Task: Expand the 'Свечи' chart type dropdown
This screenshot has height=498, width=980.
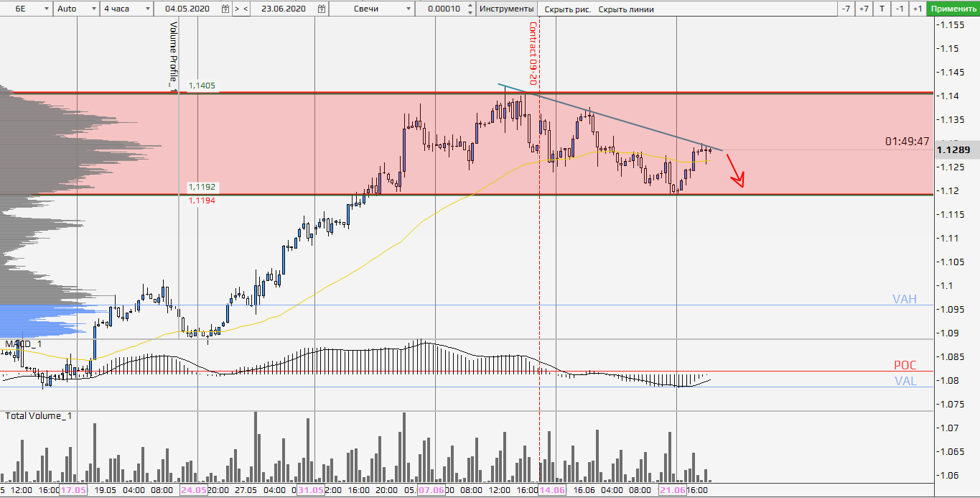Action: pyautogui.click(x=409, y=9)
